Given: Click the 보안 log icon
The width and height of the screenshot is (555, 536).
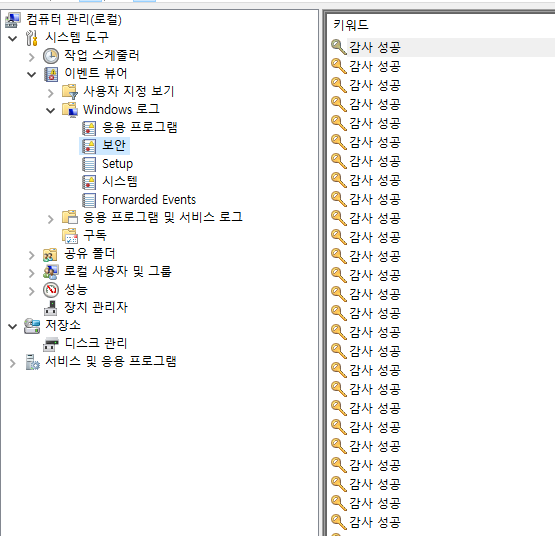Looking at the screenshot, I should (89, 146).
